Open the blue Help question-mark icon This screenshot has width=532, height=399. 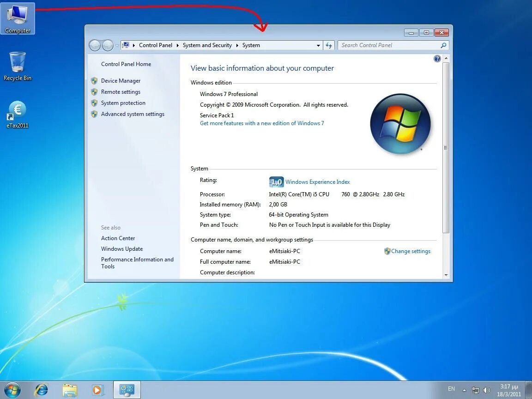point(437,59)
